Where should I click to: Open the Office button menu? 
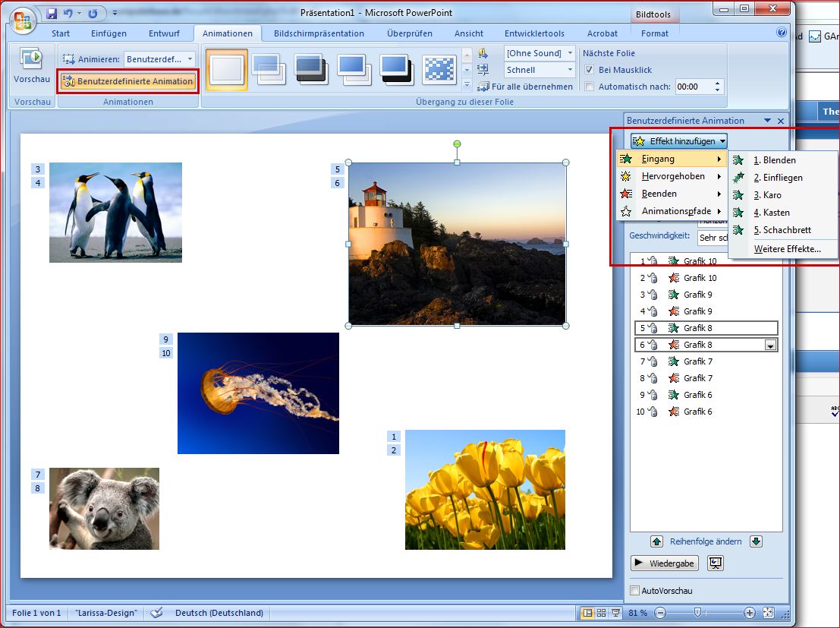[23, 21]
